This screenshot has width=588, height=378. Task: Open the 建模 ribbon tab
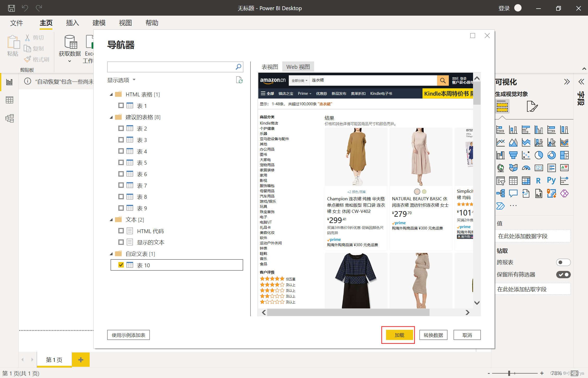point(99,23)
